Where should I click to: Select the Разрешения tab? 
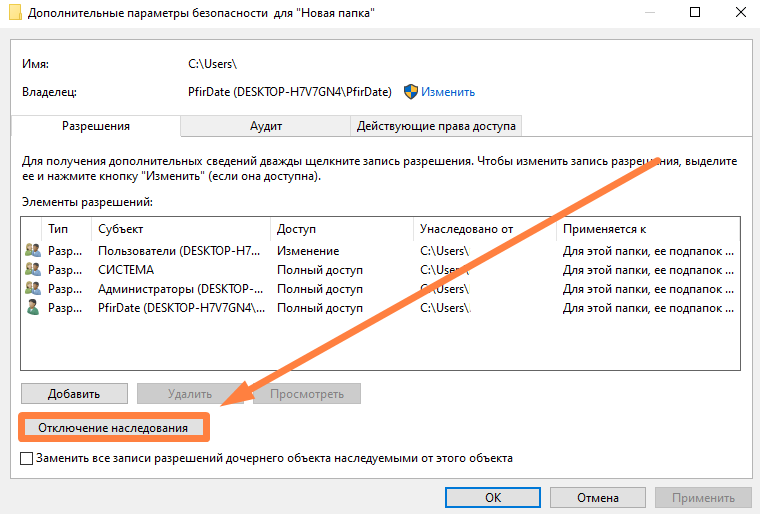(96, 126)
